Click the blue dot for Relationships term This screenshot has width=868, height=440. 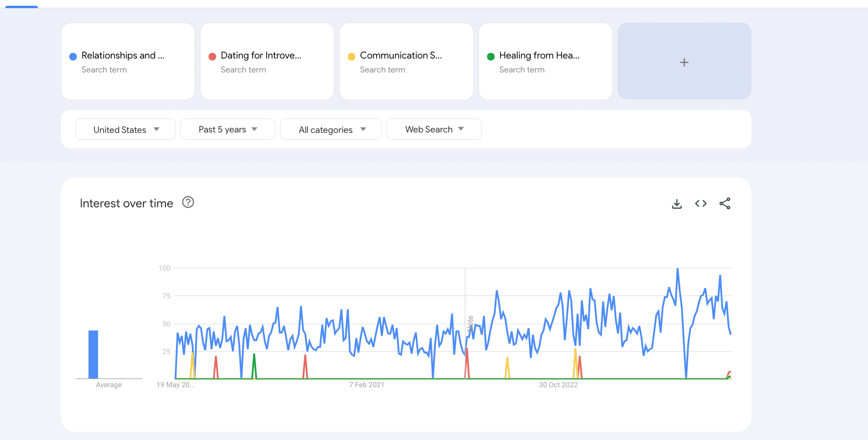[x=73, y=57]
